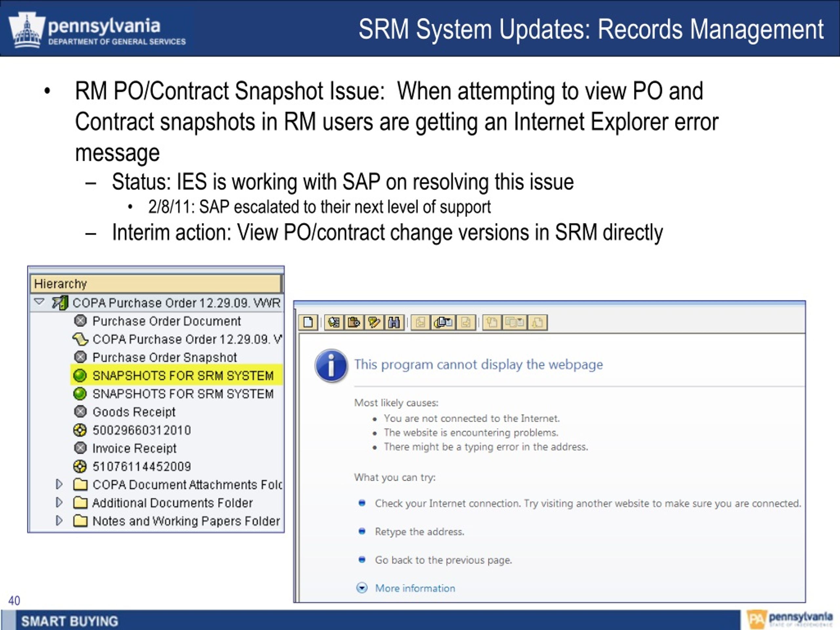This screenshot has width=840, height=630.
Task: Expand the Additional Documents Folder
Action: tap(59, 502)
